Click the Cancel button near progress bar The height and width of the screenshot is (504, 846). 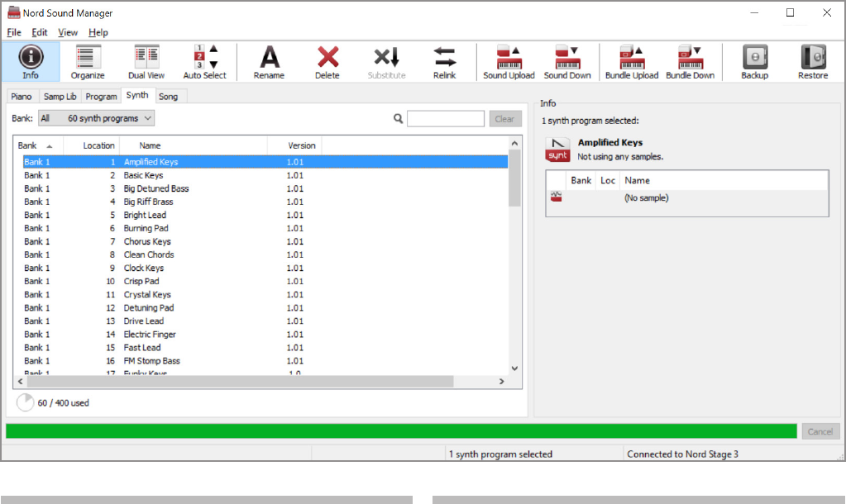(x=820, y=431)
